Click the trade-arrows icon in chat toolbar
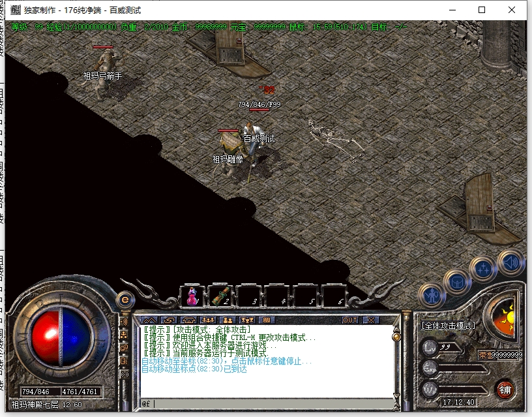 click(x=169, y=320)
